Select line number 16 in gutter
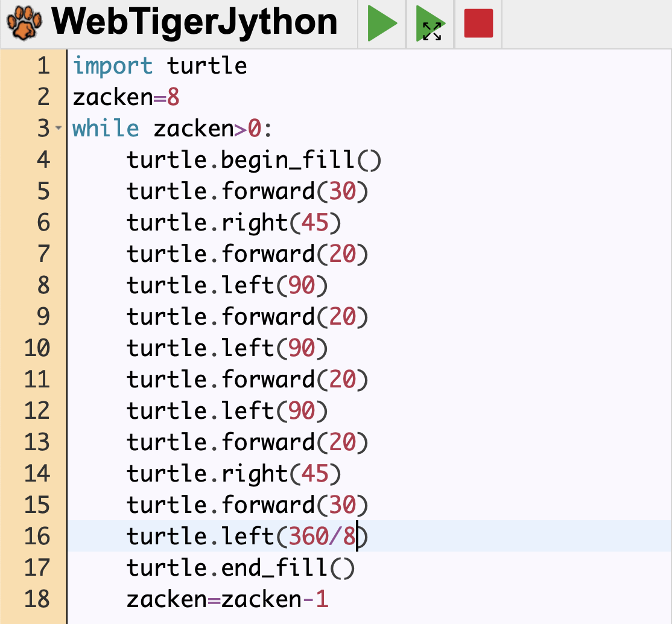Screen dimensions: 672x624 pos(37,536)
